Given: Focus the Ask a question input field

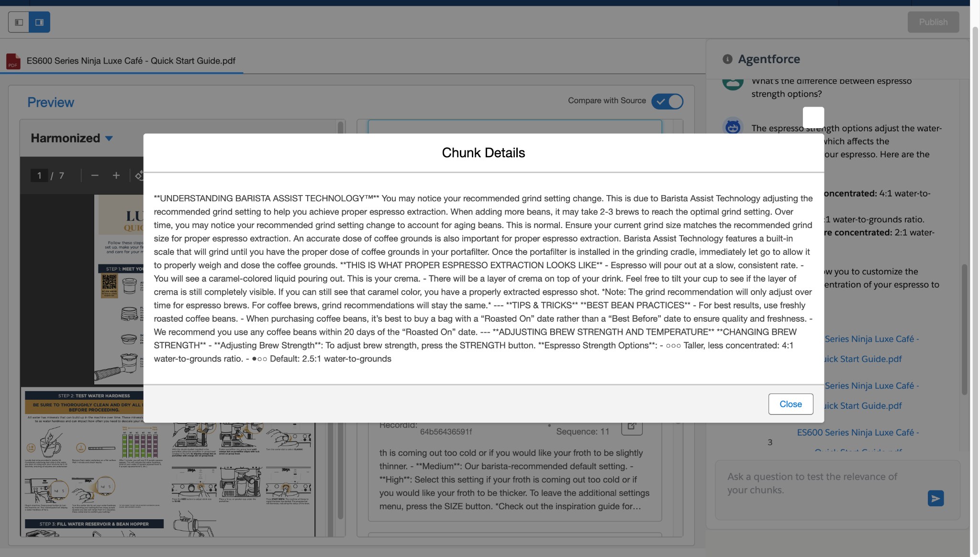Looking at the screenshot, I should pos(837,490).
